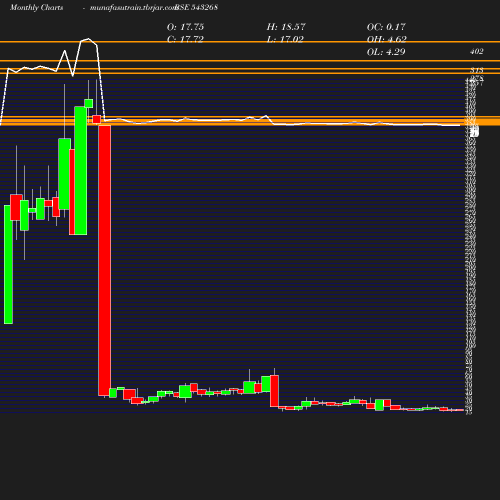The height and width of the screenshot is (500, 500).
Task: Click the 'OH: 4.62' reading
Action: [x=387, y=39]
